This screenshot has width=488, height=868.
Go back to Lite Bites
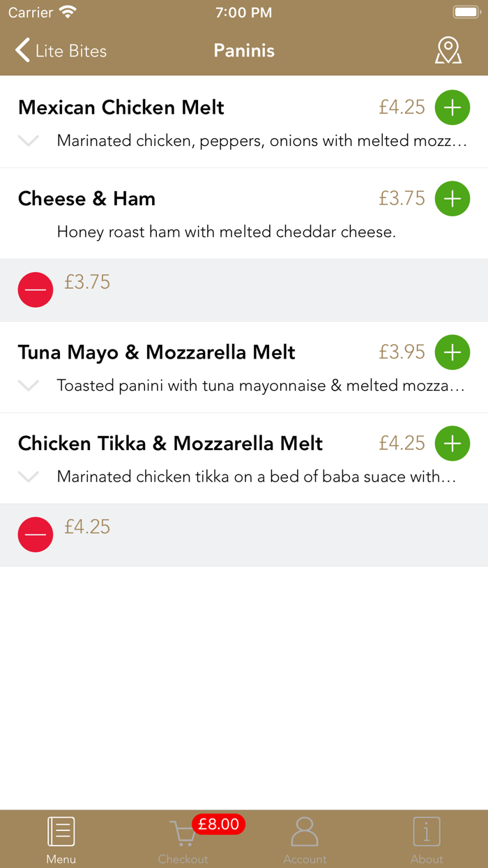[x=61, y=51]
